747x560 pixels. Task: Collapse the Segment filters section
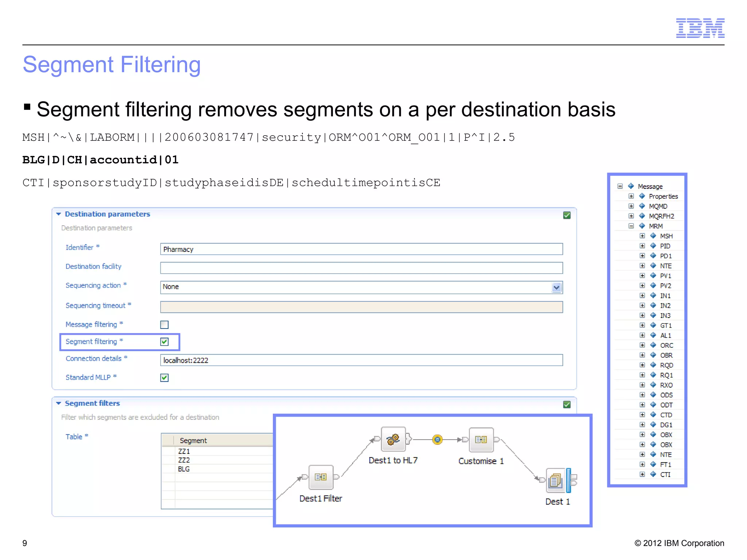point(58,403)
